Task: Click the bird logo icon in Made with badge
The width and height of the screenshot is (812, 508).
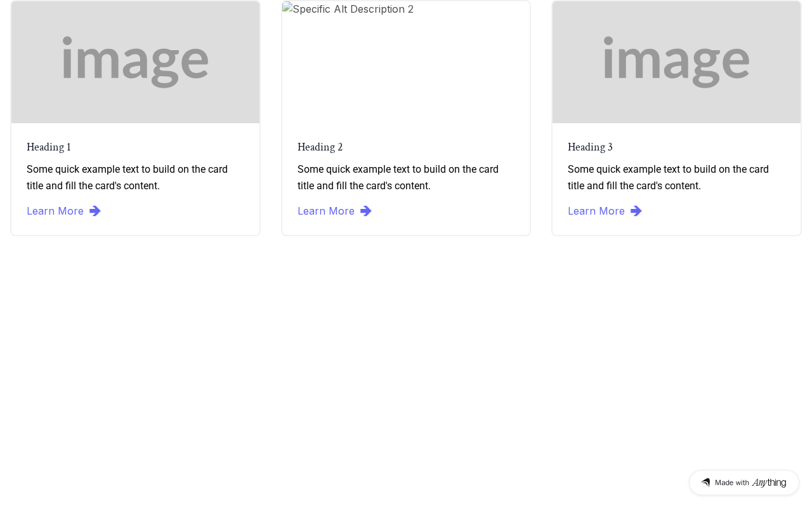Action: click(705, 483)
